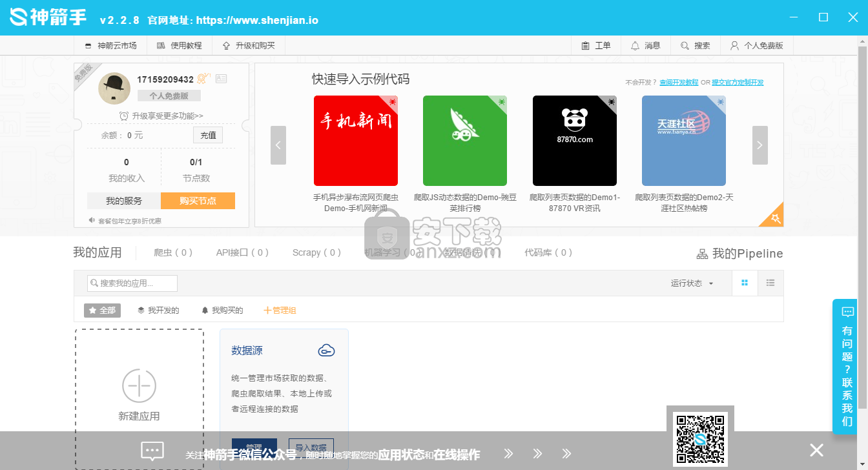This screenshot has width=868, height=470.
Task: Filter by 我开发的 apps
Action: 158,311
